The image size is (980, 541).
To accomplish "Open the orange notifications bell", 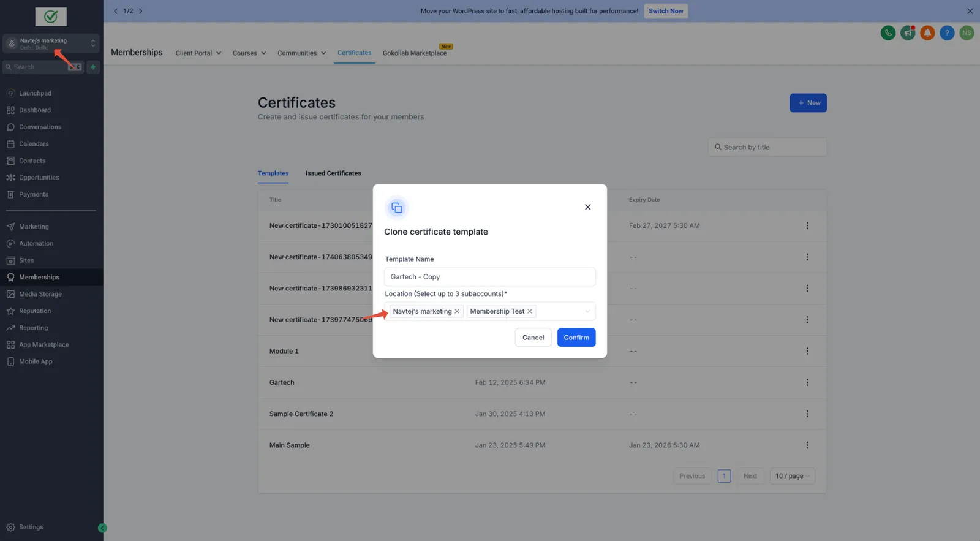I will (x=927, y=33).
